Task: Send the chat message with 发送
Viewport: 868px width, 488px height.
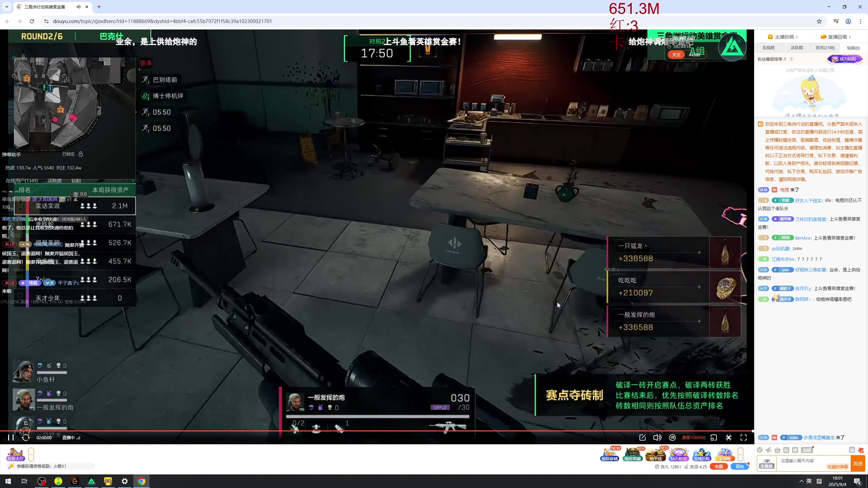Action: pyautogui.click(x=858, y=464)
